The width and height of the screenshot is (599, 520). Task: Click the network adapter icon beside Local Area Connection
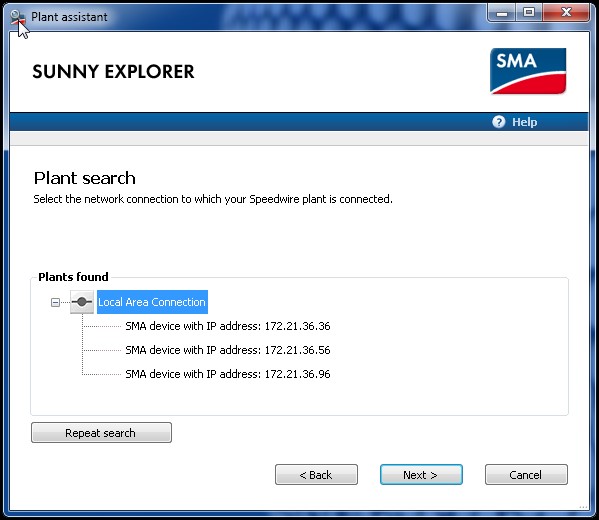pyautogui.click(x=82, y=302)
